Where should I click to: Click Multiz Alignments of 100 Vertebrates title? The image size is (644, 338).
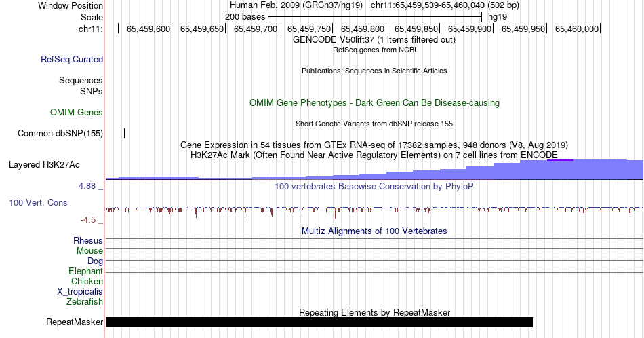tap(374, 231)
